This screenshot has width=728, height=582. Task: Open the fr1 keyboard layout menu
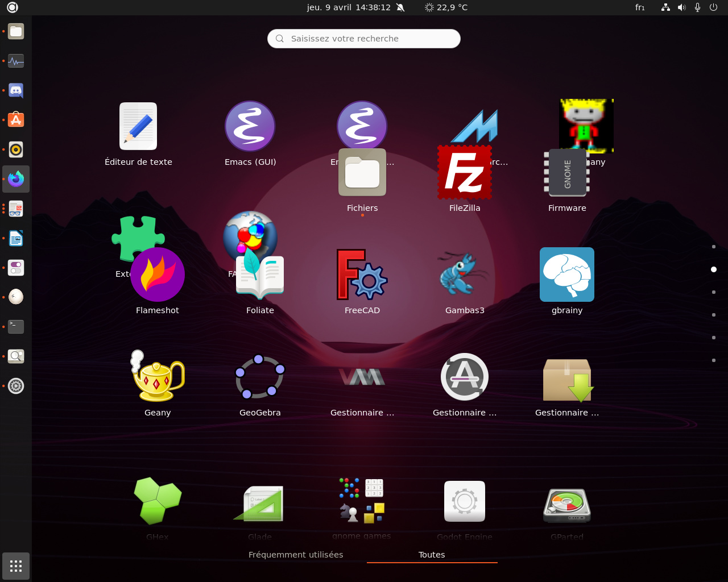(639, 7)
